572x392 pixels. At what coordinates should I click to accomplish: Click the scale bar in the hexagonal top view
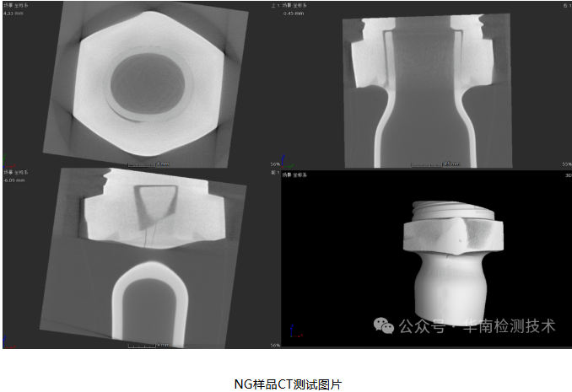point(148,164)
